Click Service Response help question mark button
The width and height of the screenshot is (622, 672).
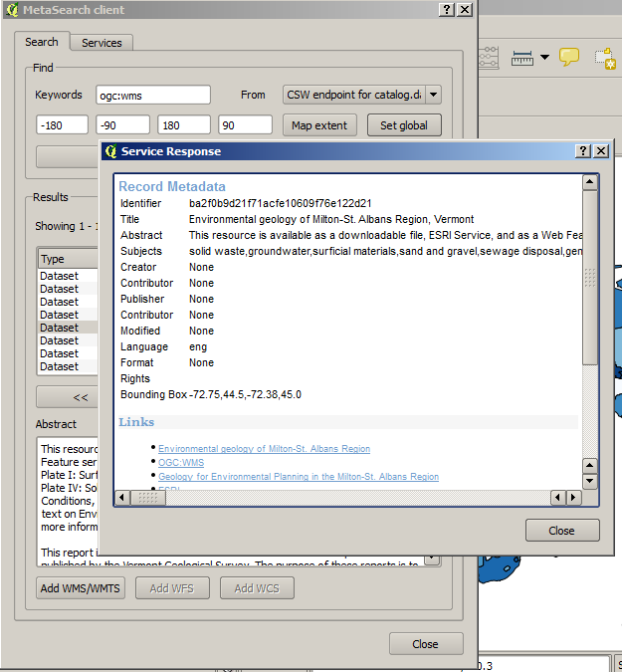583,151
